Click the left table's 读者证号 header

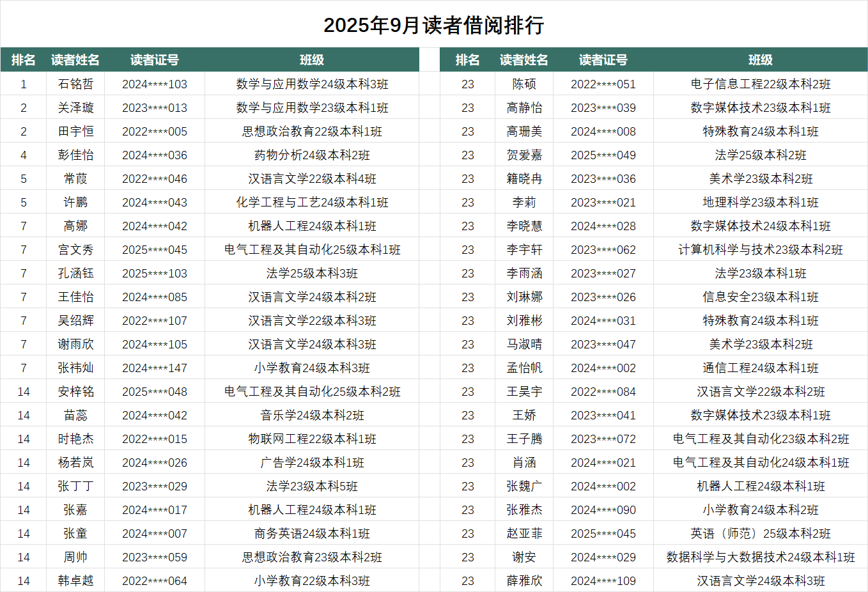[155, 60]
